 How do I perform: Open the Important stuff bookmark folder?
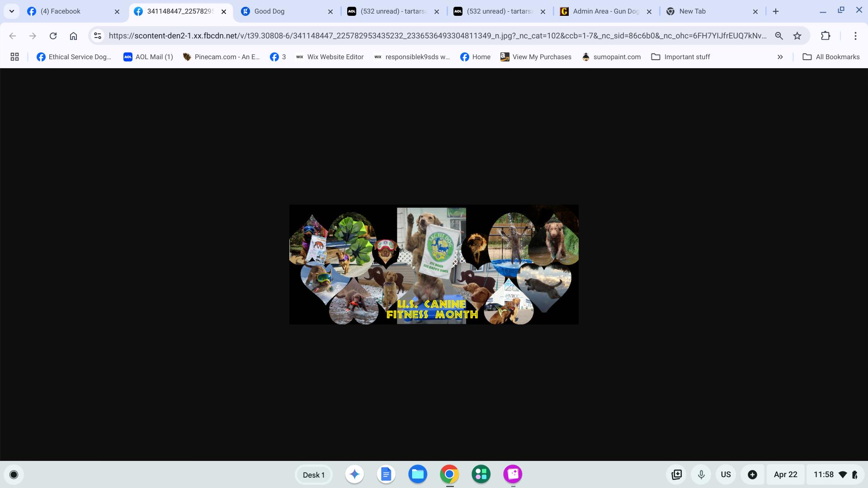point(680,57)
